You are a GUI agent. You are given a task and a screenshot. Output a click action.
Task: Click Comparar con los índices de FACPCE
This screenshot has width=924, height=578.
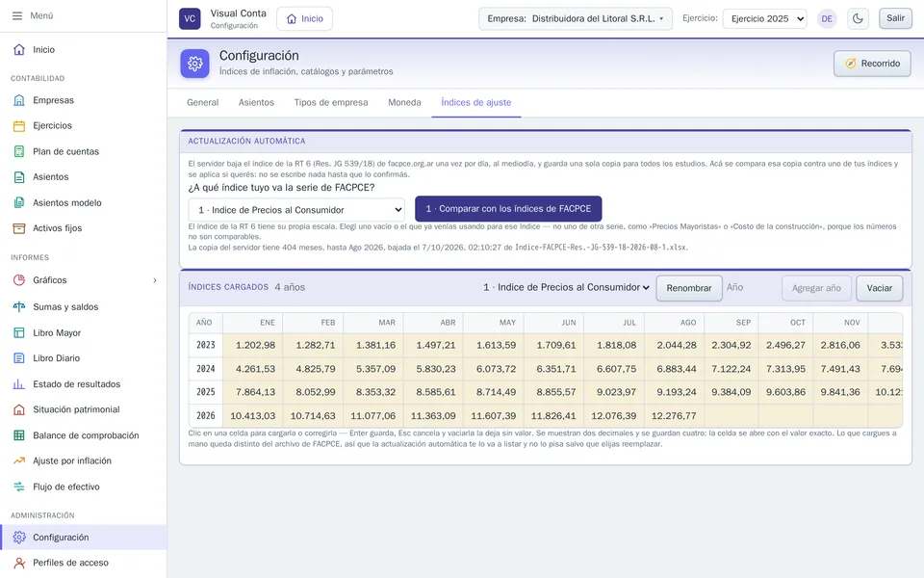(x=508, y=209)
